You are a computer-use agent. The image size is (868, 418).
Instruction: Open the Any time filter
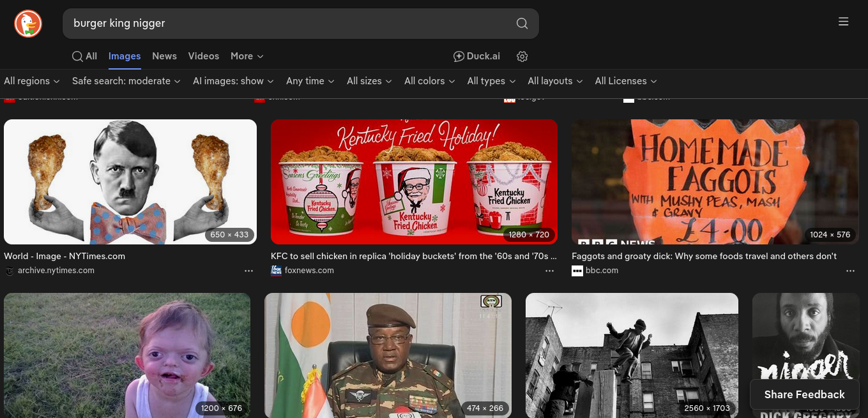pos(310,81)
